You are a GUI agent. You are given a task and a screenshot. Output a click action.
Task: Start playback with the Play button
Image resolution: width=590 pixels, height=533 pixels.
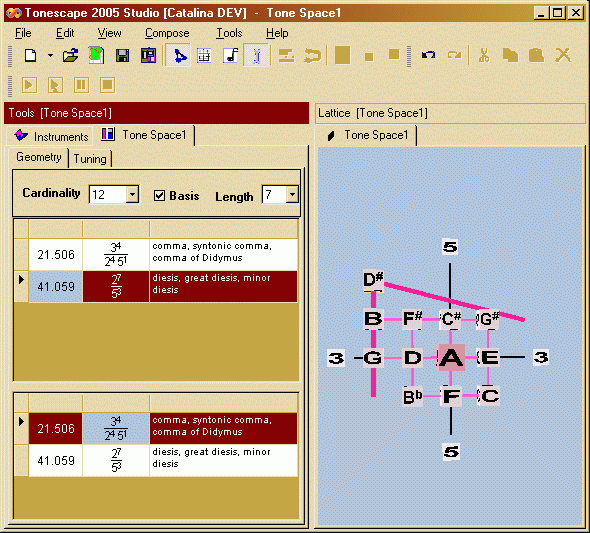coord(29,85)
